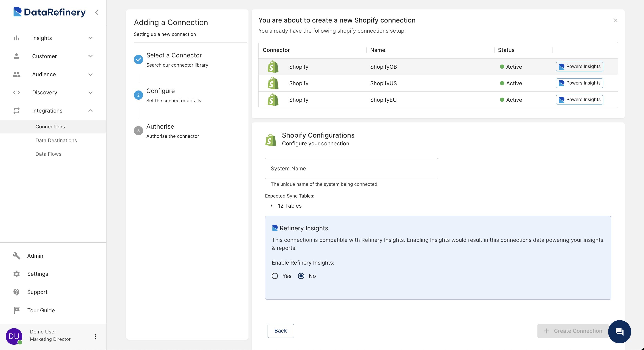Click the DataRefinery logo

tap(49, 12)
